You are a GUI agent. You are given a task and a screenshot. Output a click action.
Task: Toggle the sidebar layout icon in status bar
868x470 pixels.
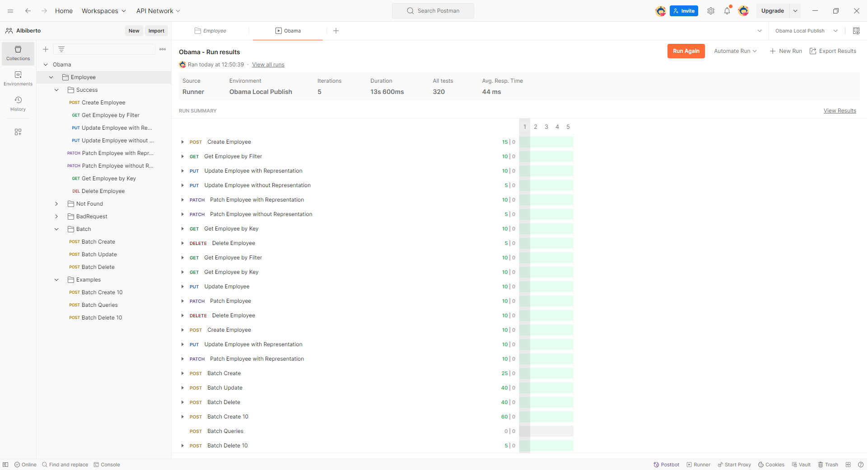tap(5, 465)
